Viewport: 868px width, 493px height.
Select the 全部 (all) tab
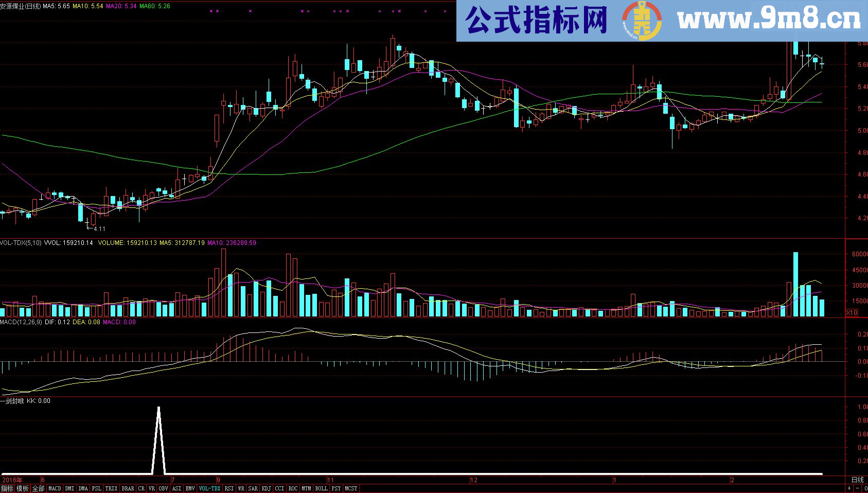[40, 488]
